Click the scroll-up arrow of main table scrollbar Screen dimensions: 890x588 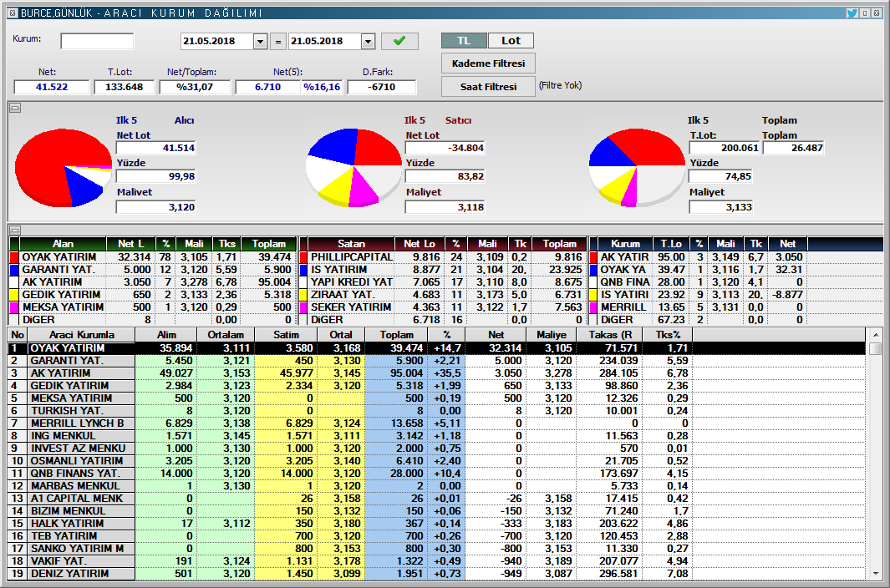[x=875, y=335]
